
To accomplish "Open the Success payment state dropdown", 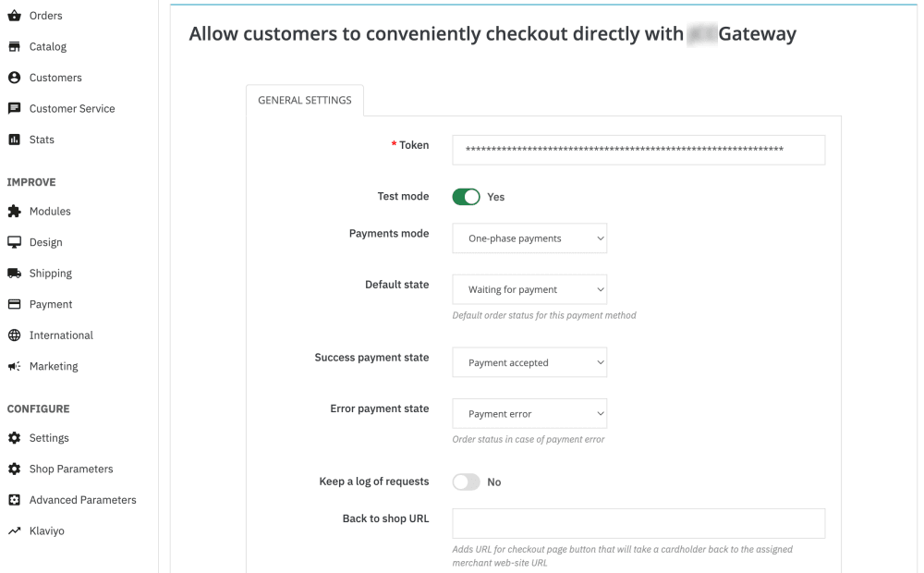I will coord(529,361).
